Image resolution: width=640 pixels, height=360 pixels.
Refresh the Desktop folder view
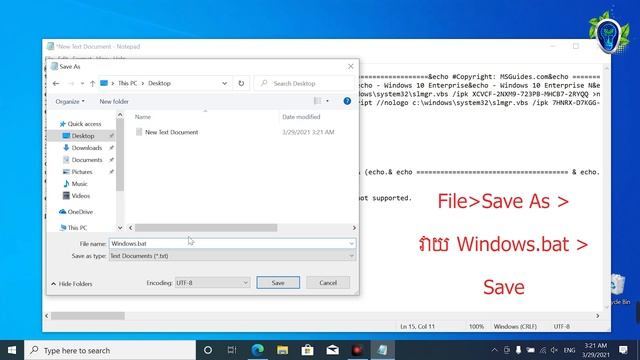coord(241,83)
